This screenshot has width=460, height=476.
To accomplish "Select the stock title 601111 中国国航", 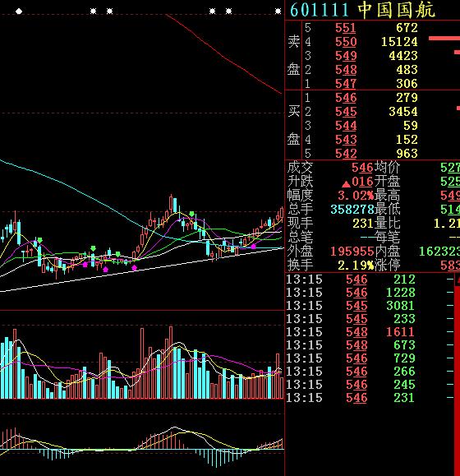I will click(x=363, y=10).
